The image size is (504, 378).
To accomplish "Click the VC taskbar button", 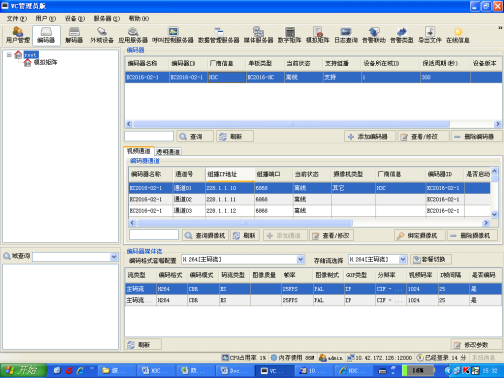I will [x=274, y=371].
